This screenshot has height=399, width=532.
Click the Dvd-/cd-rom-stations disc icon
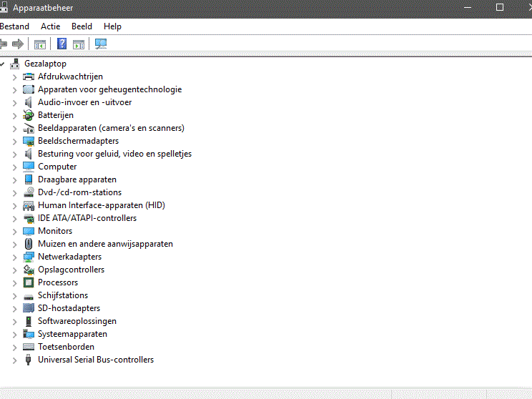(29, 192)
